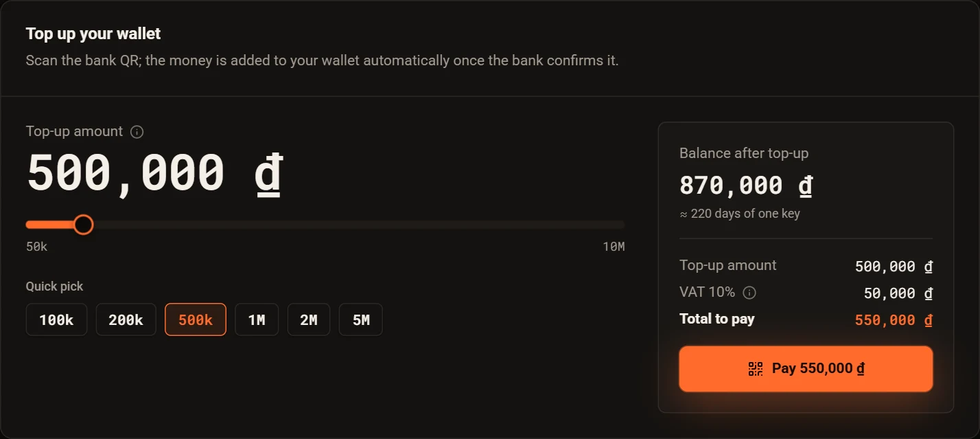
Task: Select the 100k quick pick amount
Action: pos(56,319)
